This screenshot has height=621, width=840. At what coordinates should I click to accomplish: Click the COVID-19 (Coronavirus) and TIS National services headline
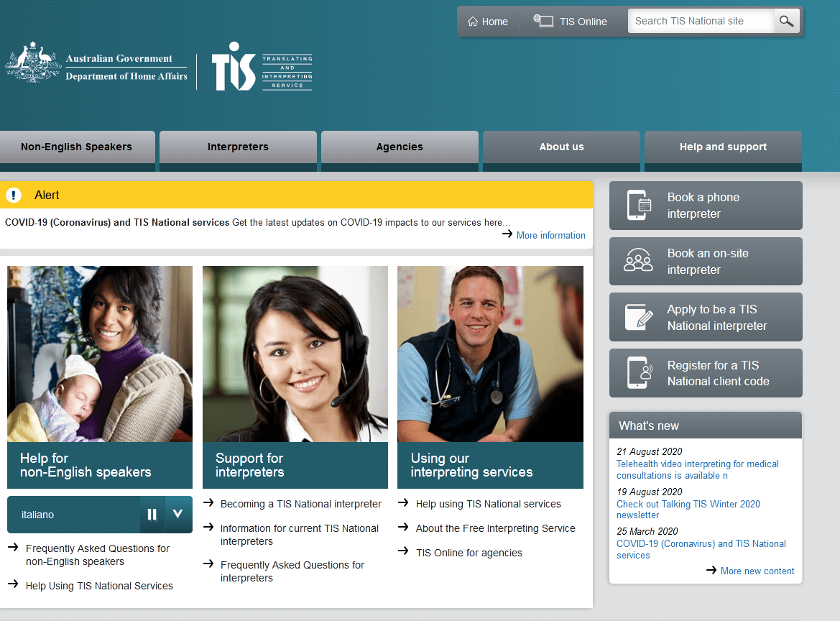(x=117, y=222)
